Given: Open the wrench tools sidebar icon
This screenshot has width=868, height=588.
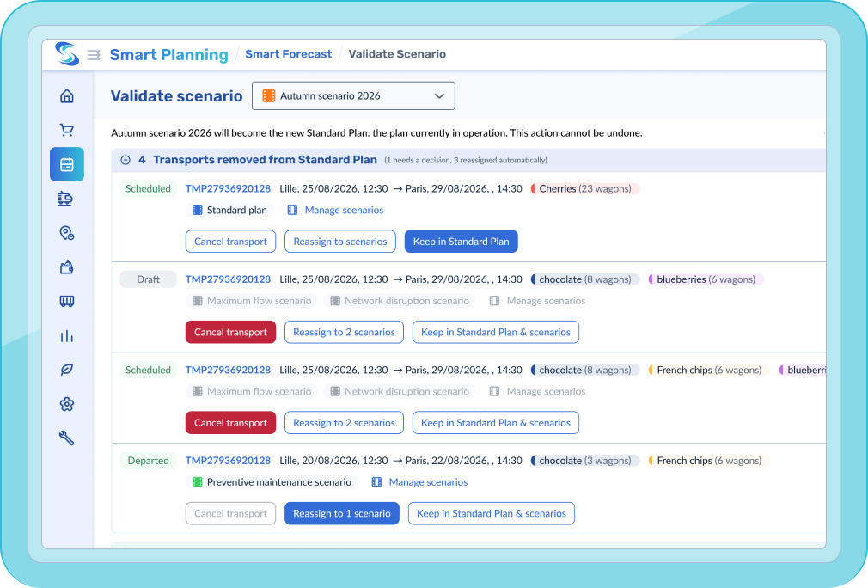Looking at the screenshot, I should click(x=67, y=438).
